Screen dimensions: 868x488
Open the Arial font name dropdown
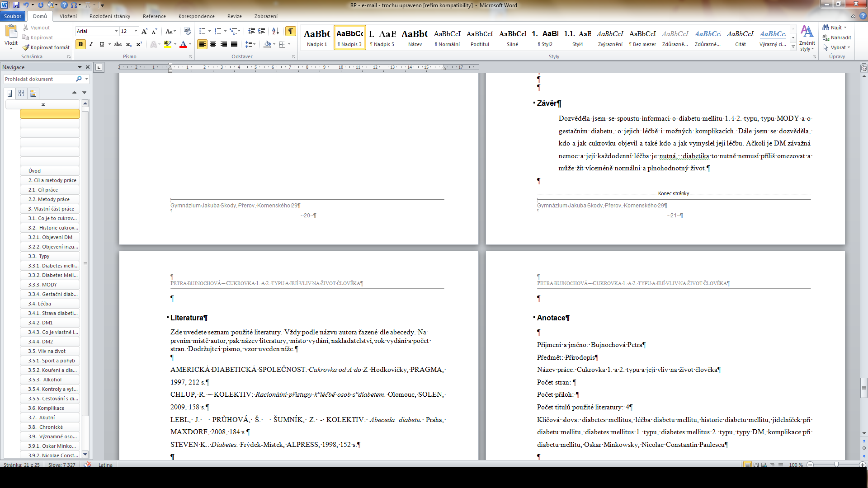[x=116, y=31]
